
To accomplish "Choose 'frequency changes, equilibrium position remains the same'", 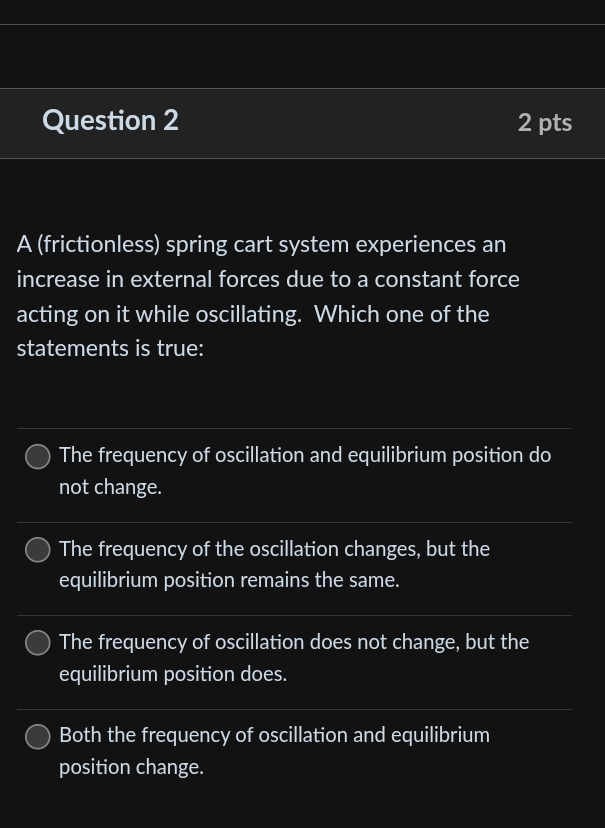I will [37, 549].
